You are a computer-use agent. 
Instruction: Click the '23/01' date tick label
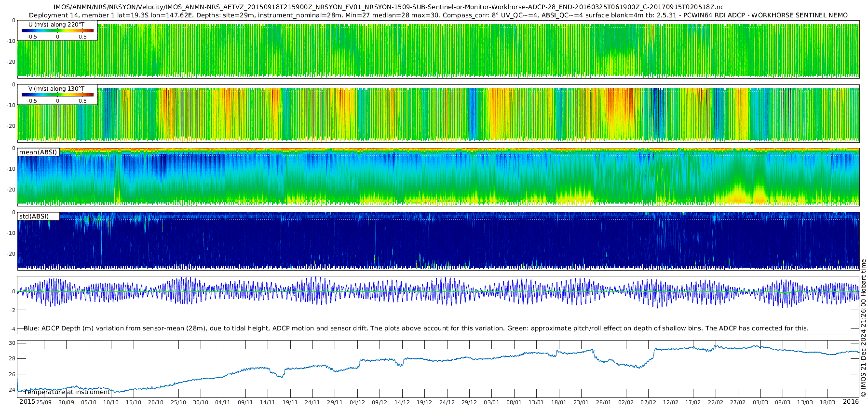click(581, 402)
